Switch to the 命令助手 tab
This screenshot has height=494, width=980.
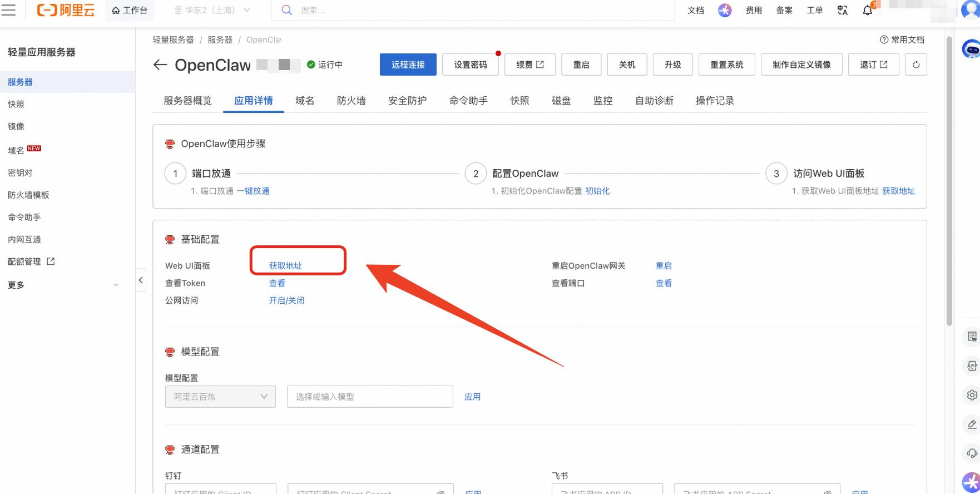(469, 101)
